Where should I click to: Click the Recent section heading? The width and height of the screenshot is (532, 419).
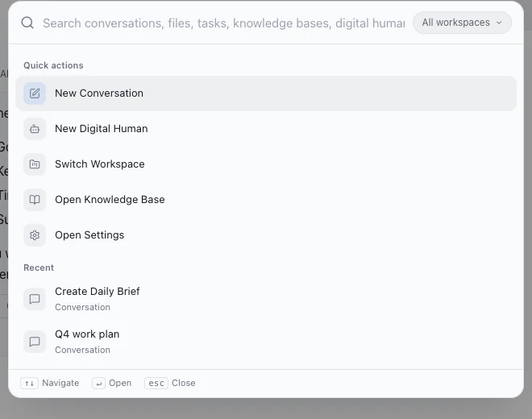coord(39,268)
